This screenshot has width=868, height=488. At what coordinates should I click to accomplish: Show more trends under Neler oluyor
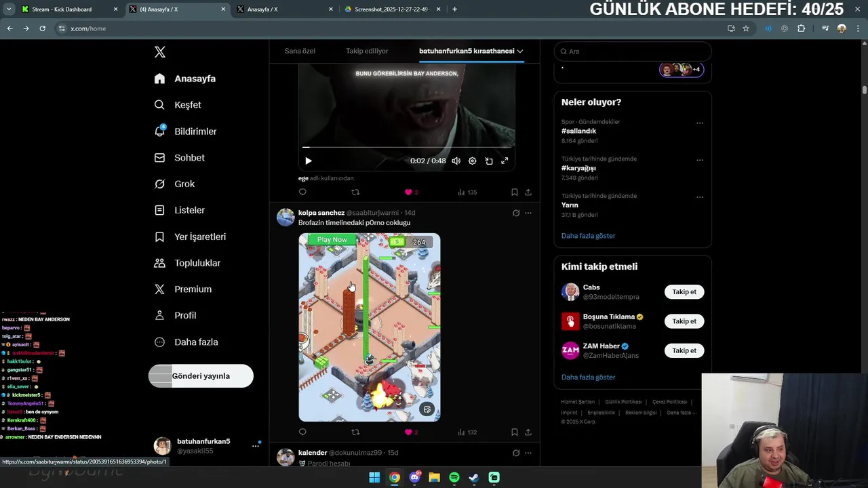point(588,236)
